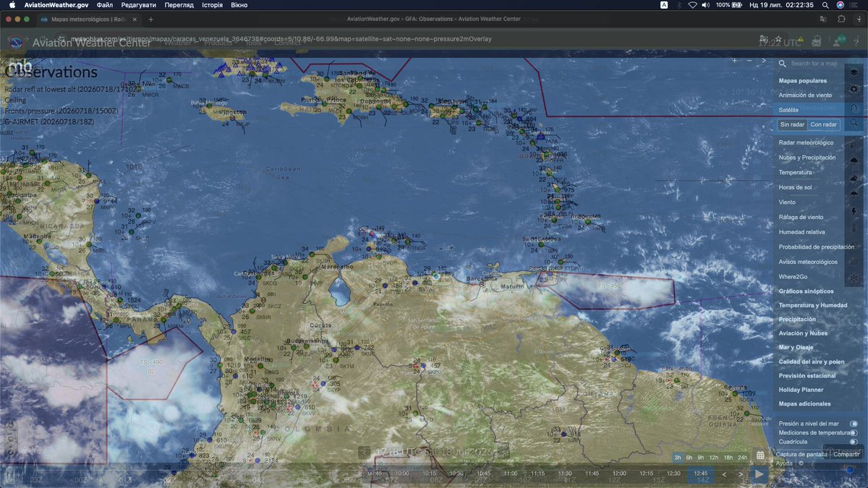Expand 'Mar y Oleaje' section
This screenshot has width=868, height=488.
[x=796, y=347]
